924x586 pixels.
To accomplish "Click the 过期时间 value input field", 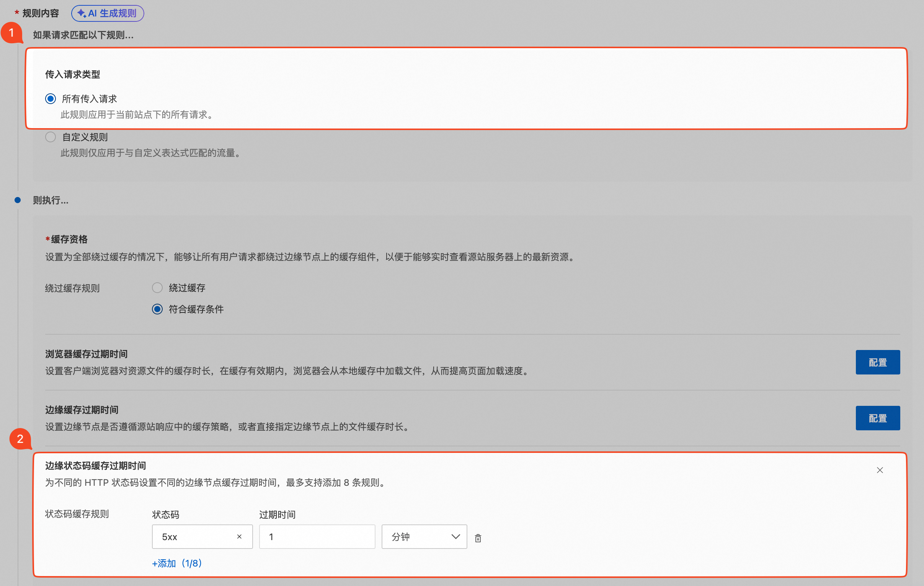I will 317,537.
